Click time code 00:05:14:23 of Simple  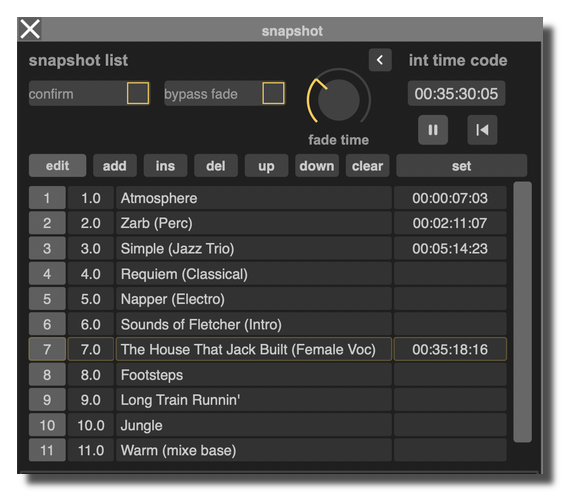coord(450,248)
